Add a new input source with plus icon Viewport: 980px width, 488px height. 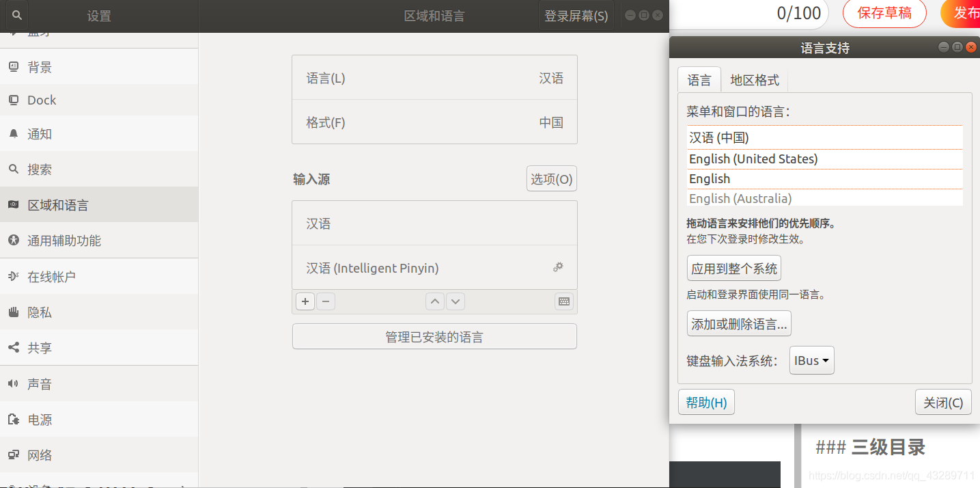pyautogui.click(x=305, y=301)
